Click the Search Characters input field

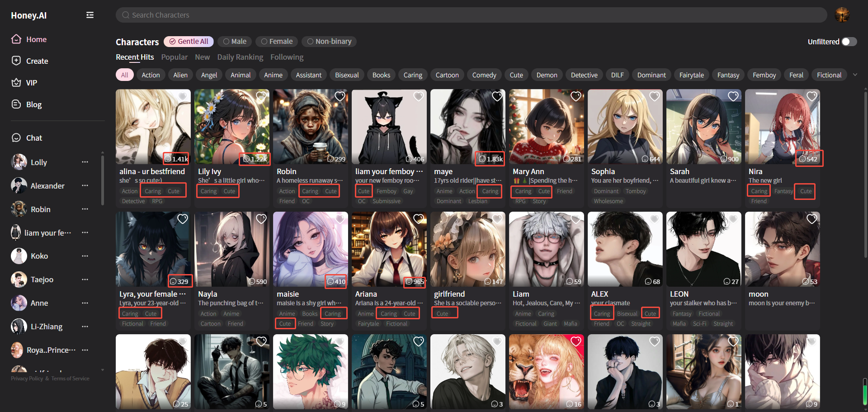[470, 15]
